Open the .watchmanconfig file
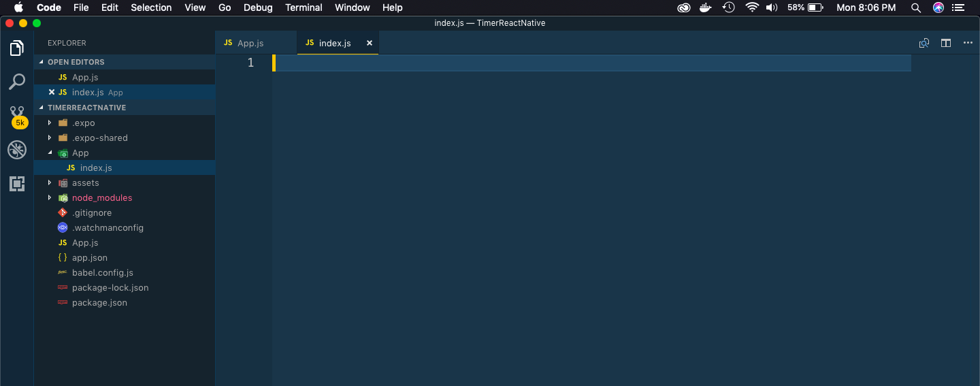Screen dimensions: 980x386 [x=125, y=228]
